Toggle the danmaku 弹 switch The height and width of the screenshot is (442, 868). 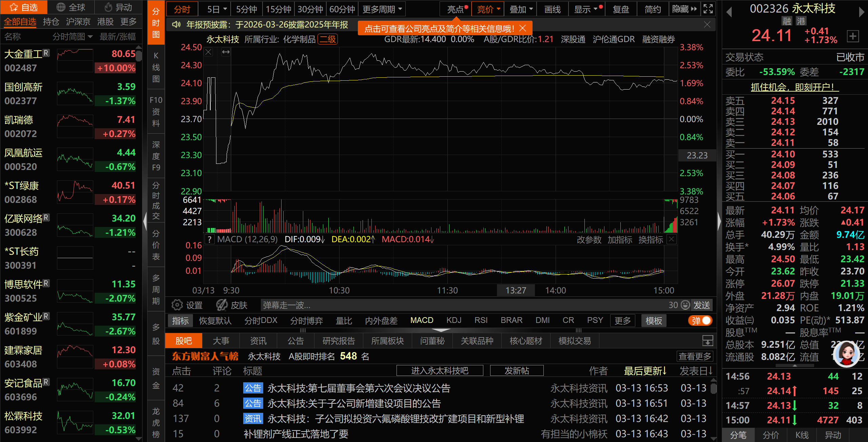[700, 321]
